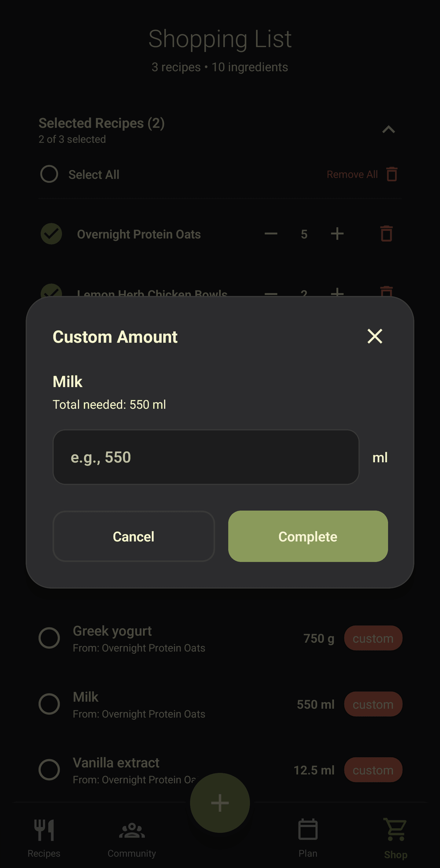This screenshot has width=440, height=868.
Task: Cancel the Custom Amount dialog
Action: (x=133, y=537)
